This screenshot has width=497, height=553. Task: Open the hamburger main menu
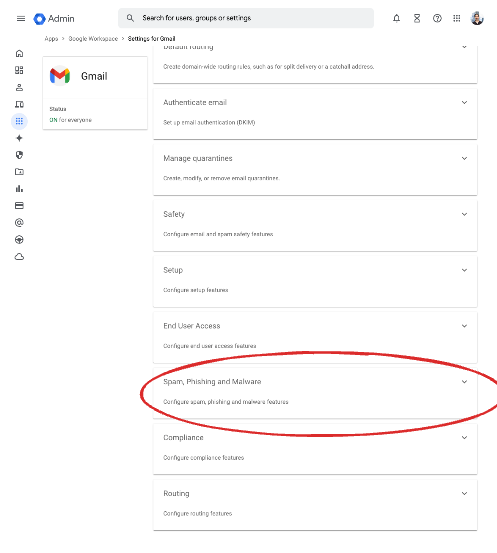click(x=21, y=18)
